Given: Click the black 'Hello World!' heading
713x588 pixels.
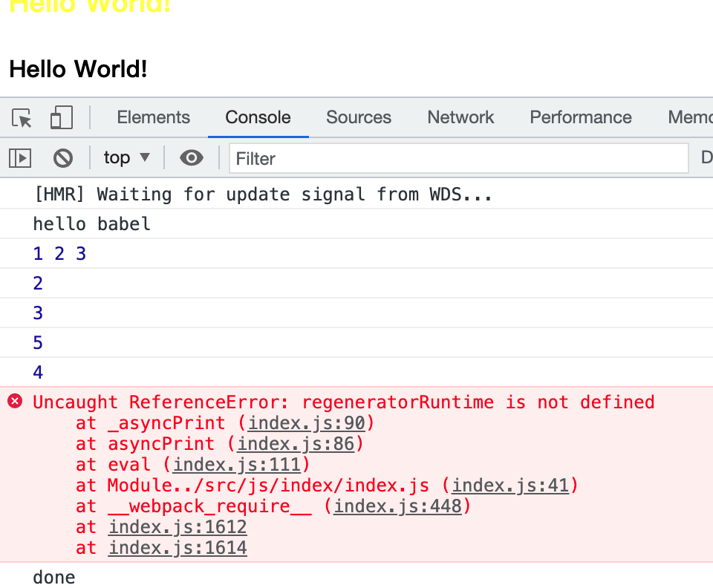Looking at the screenshot, I should [x=78, y=69].
